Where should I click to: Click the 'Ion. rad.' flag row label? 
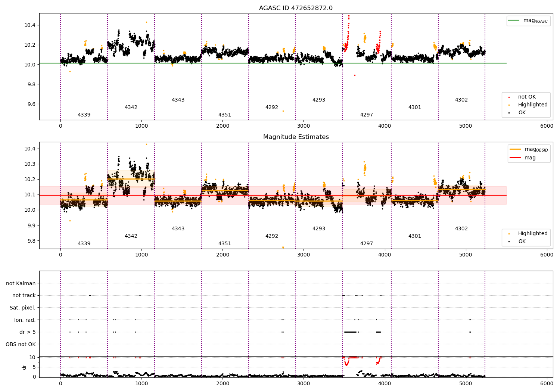pyautogui.click(x=25, y=320)
